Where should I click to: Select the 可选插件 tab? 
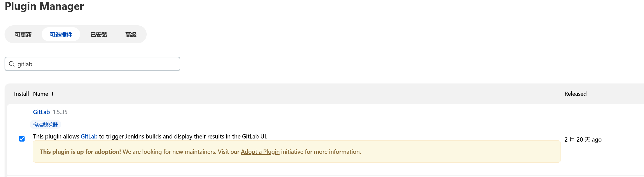pos(61,34)
